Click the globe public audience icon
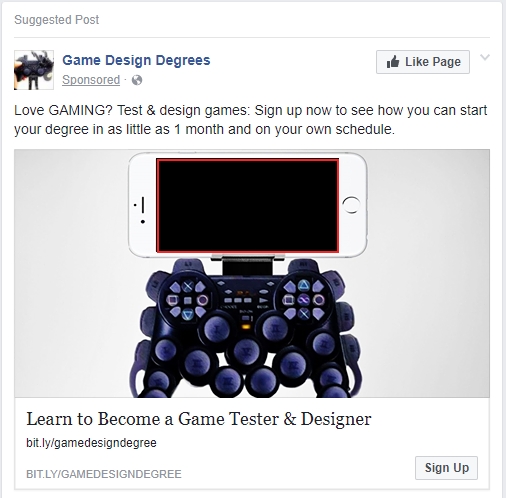 click(x=137, y=80)
